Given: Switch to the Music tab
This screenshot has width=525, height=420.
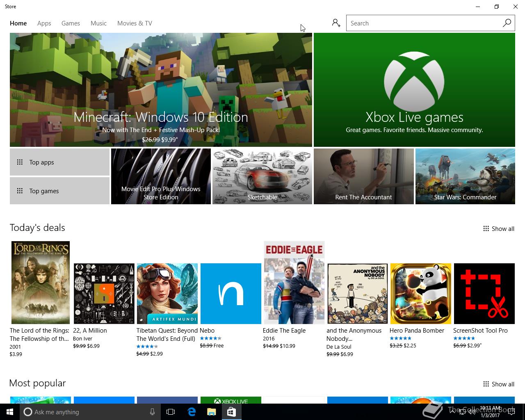Looking at the screenshot, I should (x=98, y=23).
